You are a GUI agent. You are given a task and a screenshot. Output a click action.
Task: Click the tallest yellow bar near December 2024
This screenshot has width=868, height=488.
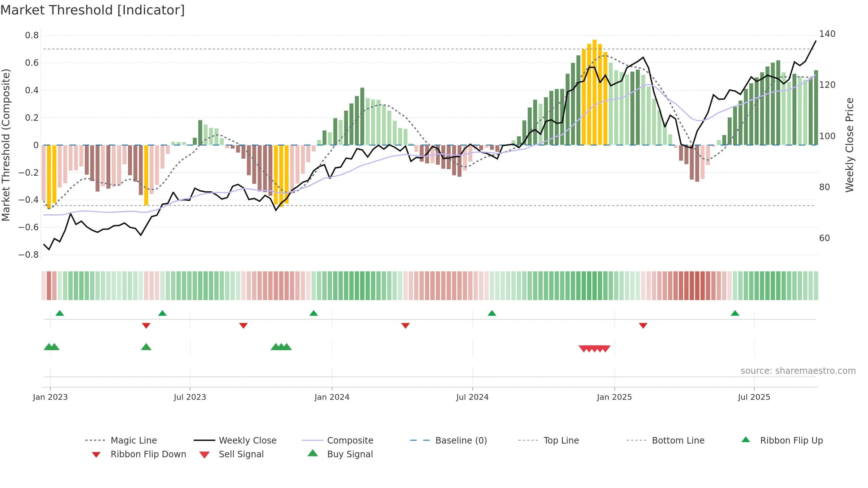(595, 92)
